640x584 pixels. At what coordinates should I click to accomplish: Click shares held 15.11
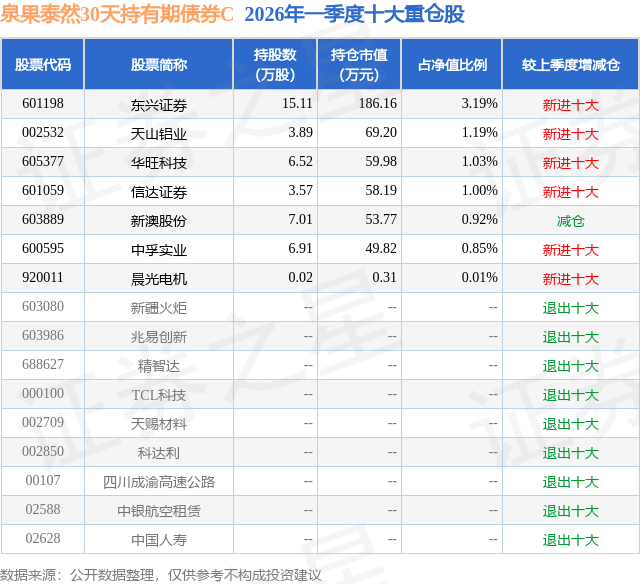(x=298, y=103)
